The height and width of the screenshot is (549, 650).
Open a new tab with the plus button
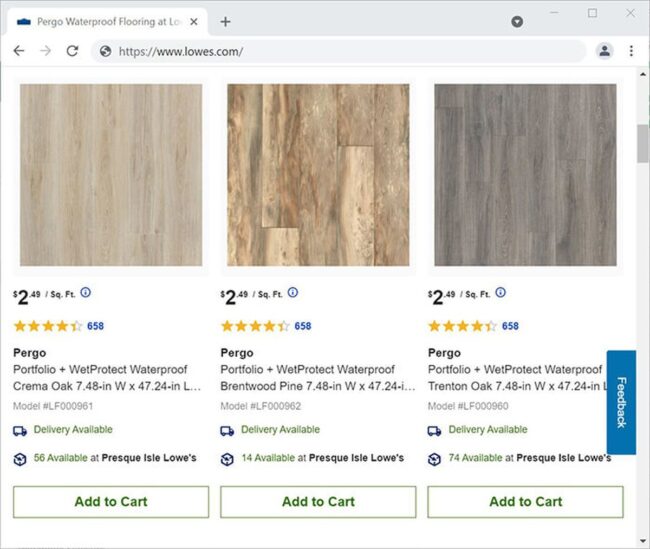(x=225, y=22)
